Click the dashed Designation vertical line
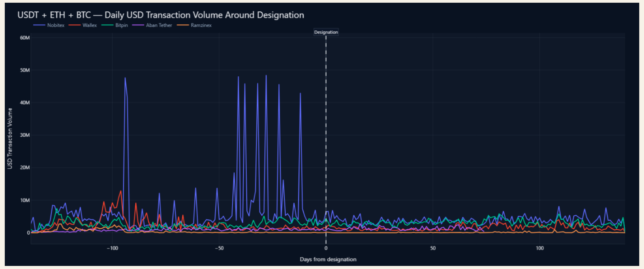The width and height of the screenshot is (644, 269). point(326,137)
